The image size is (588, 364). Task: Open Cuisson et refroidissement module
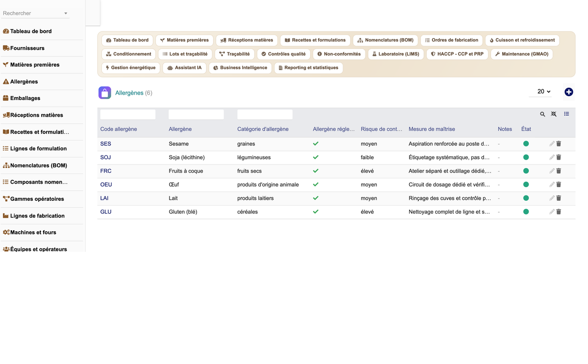click(x=522, y=40)
